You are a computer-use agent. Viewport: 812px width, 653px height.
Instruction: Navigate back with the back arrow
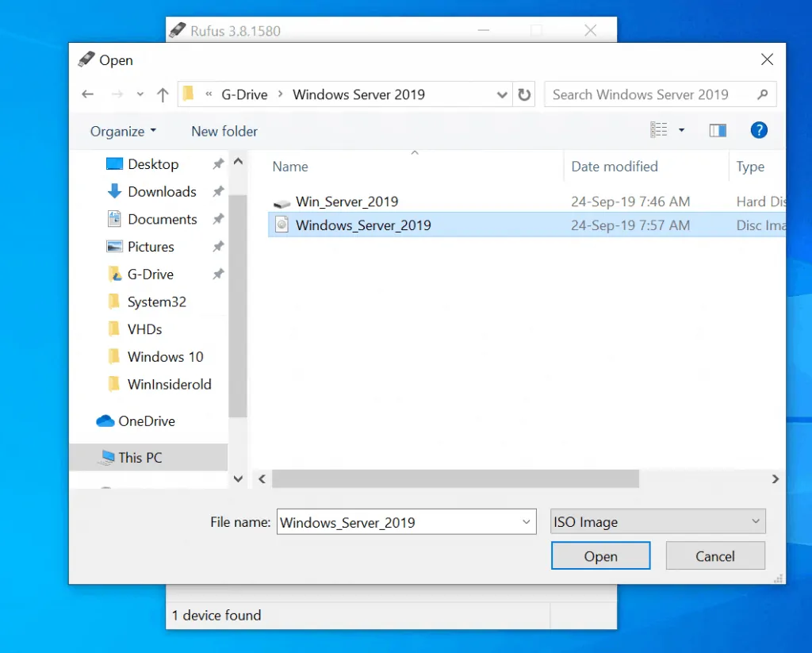(x=87, y=94)
